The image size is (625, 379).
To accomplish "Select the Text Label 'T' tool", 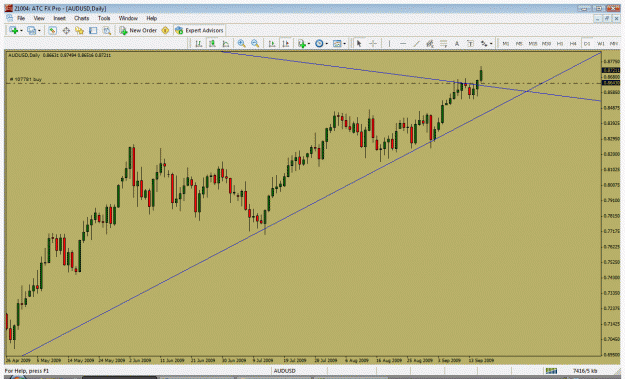I will pyautogui.click(x=470, y=43).
